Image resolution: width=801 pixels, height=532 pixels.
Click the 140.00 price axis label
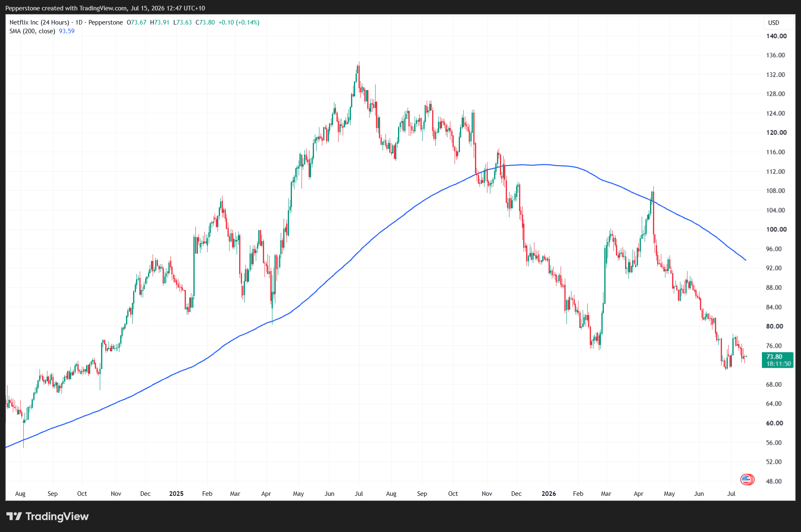[776, 36]
